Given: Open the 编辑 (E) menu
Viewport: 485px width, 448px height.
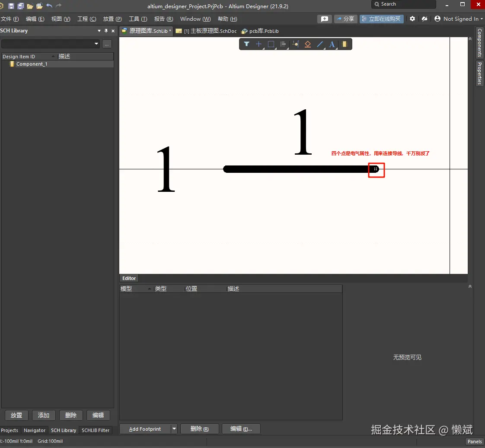Looking at the screenshot, I should (x=35, y=19).
